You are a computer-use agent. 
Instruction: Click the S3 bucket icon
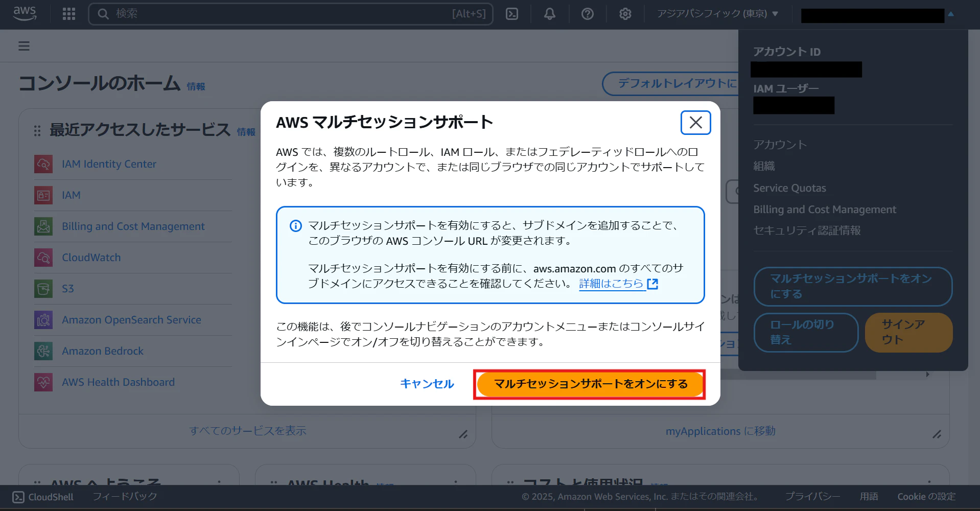tap(43, 289)
